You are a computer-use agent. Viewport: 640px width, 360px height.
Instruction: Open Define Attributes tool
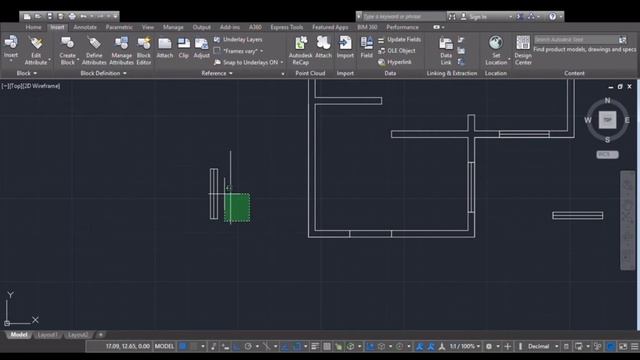[x=94, y=50]
